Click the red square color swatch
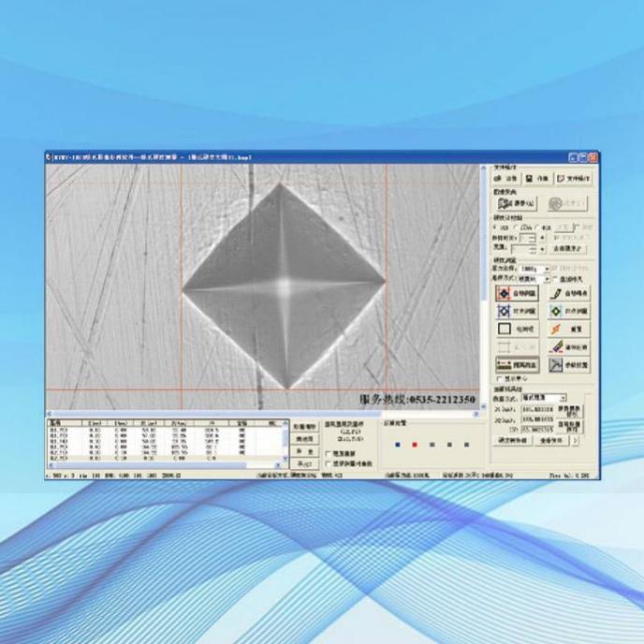Viewport: 644px width, 644px height. point(414,445)
